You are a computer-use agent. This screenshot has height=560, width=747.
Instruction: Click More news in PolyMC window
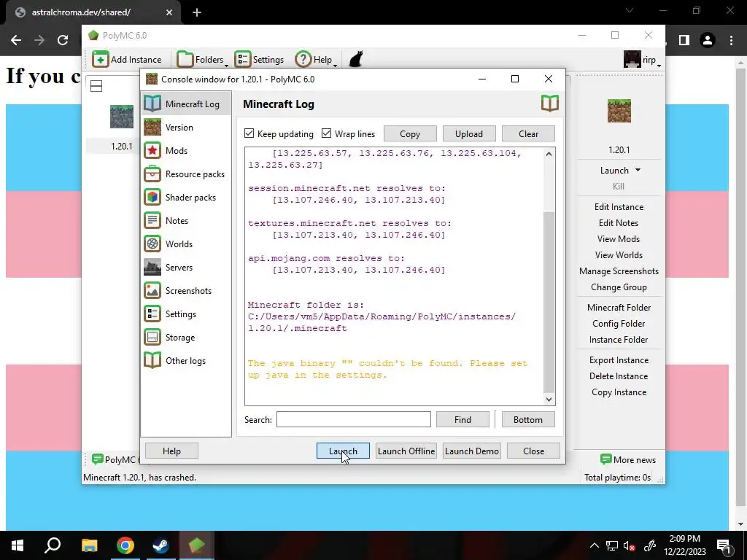(628, 459)
